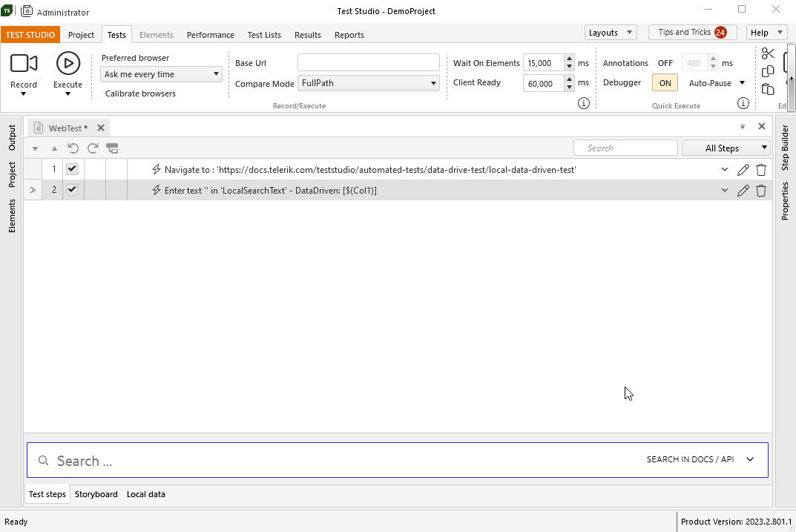Screen dimensions: 796x532
Task: Click Calibrate browsers link
Action: (x=141, y=93)
